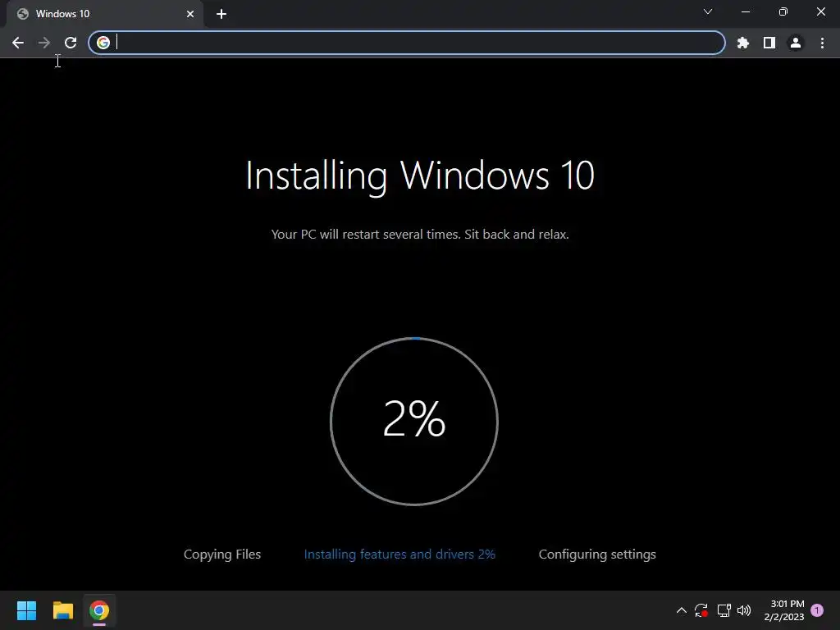Click the 2% circular progress indicator
The width and height of the screenshot is (840, 630).
click(x=414, y=421)
